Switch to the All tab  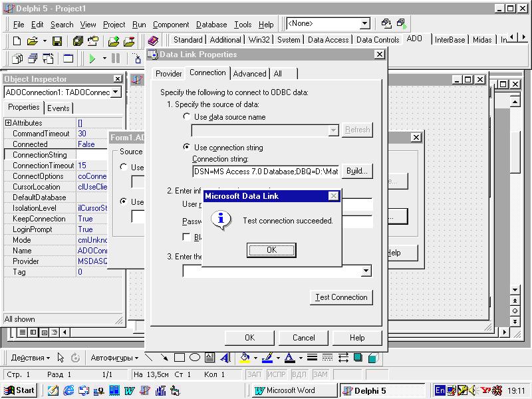pos(278,74)
